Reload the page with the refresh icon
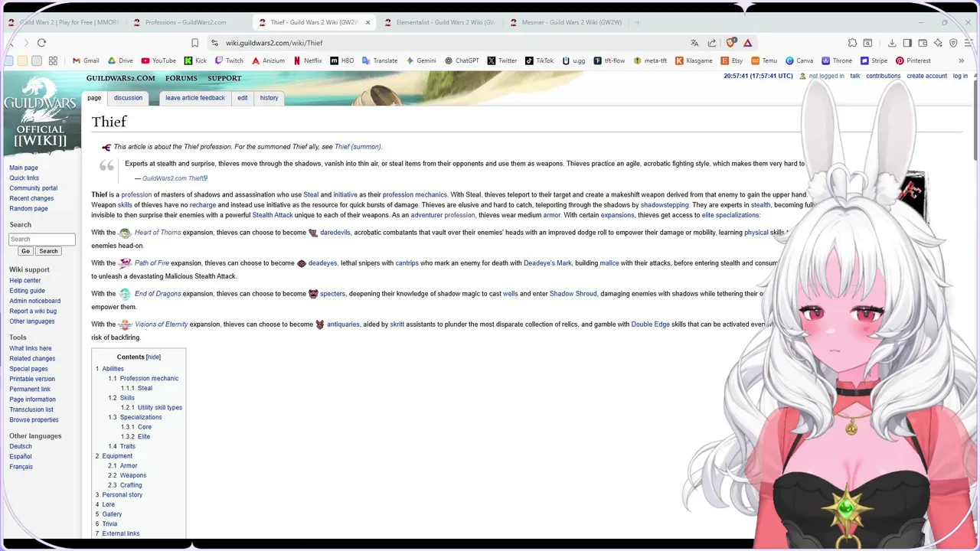980x551 pixels. [x=41, y=43]
